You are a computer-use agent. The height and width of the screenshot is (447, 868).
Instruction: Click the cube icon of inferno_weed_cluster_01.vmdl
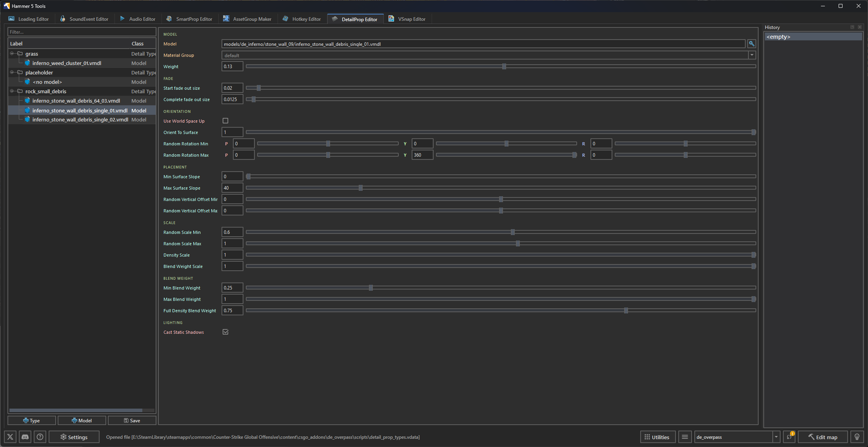point(27,63)
